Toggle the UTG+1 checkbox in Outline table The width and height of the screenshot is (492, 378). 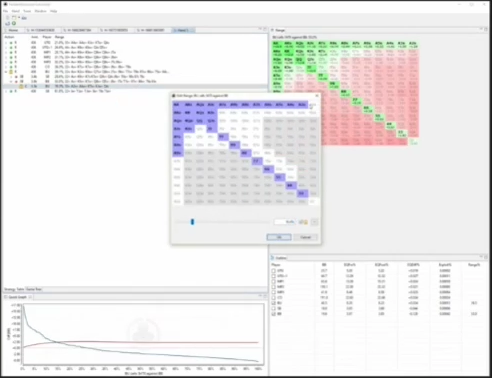coord(274,276)
